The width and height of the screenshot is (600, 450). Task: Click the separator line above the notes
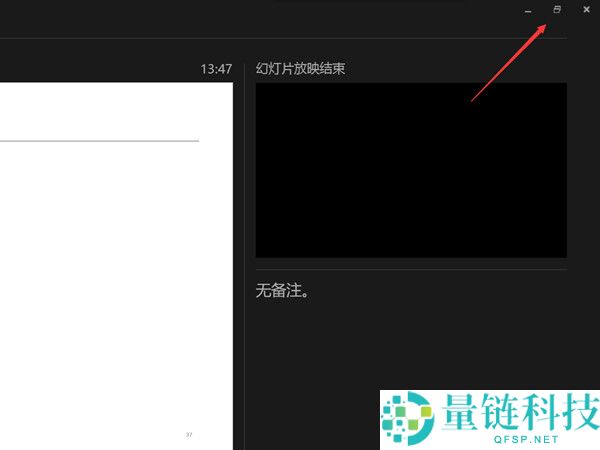tap(411, 269)
